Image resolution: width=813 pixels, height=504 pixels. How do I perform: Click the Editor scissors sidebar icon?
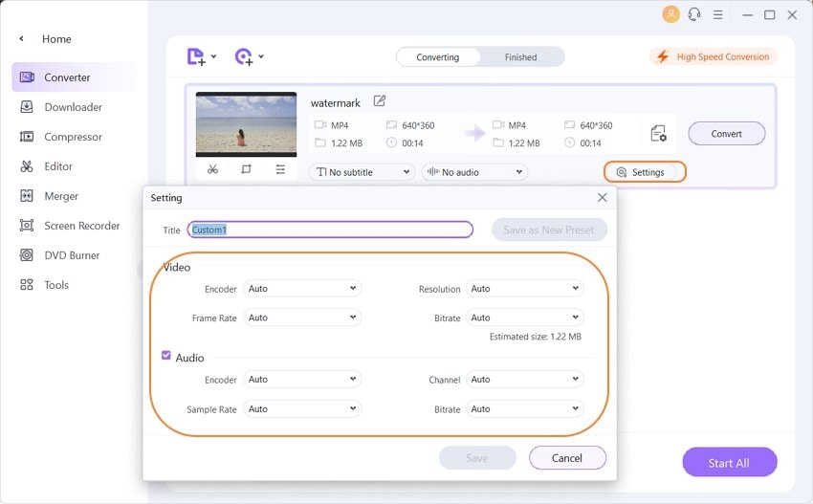pos(27,165)
